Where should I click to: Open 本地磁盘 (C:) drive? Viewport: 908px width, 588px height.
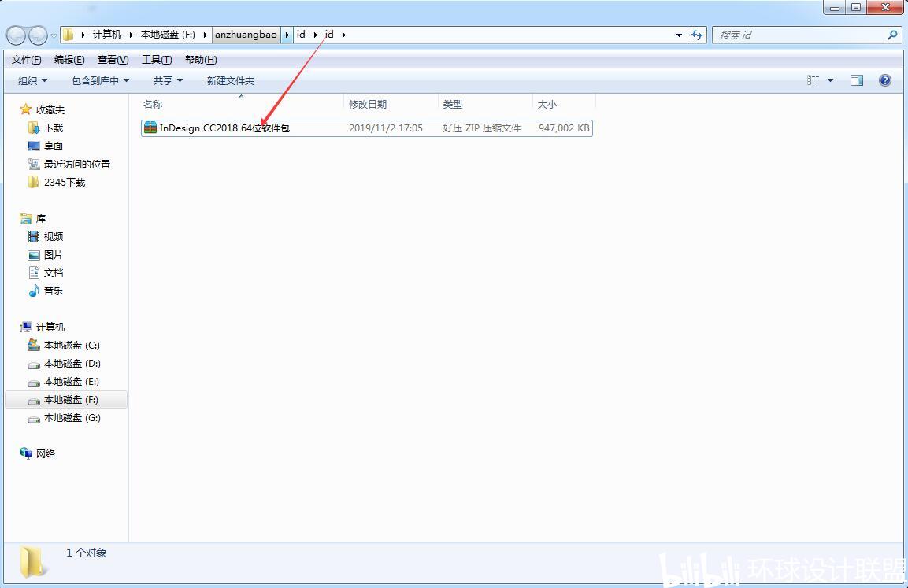72,346
